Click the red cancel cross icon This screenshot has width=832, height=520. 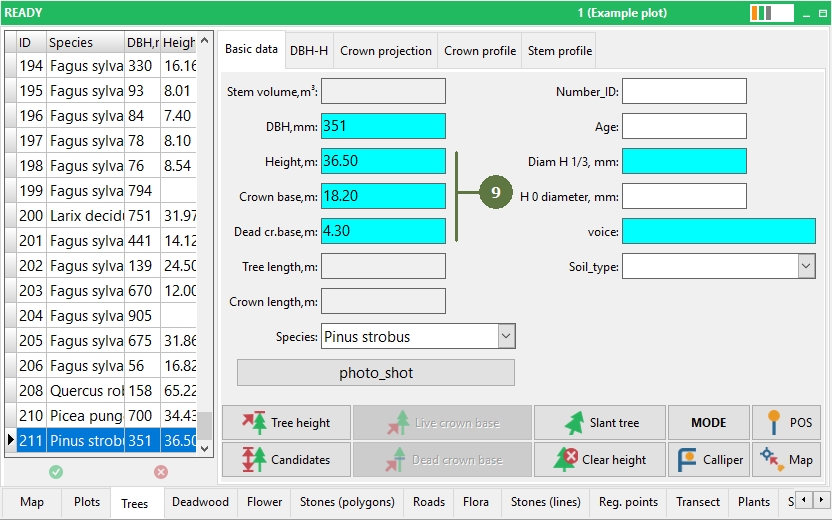(x=161, y=472)
